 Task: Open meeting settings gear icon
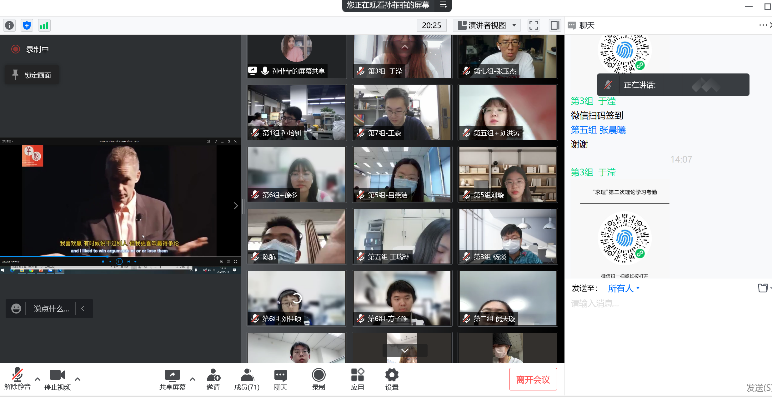[x=391, y=379]
